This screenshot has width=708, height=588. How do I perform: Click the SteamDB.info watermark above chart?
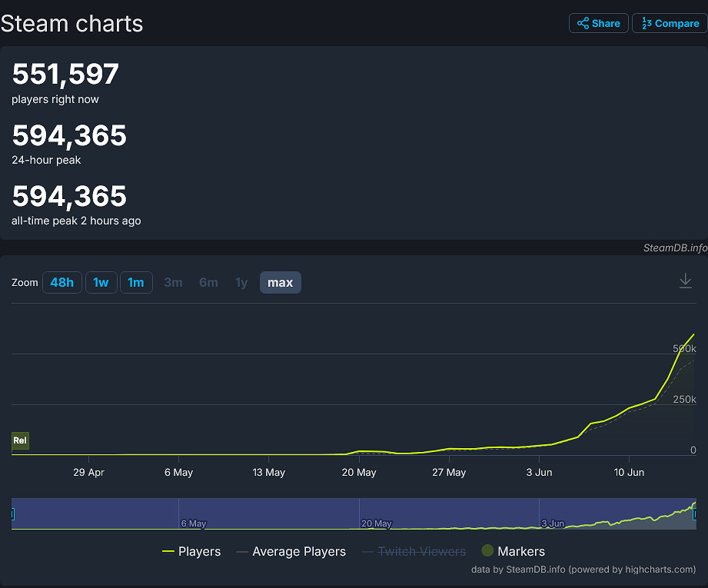pyautogui.click(x=674, y=247)
